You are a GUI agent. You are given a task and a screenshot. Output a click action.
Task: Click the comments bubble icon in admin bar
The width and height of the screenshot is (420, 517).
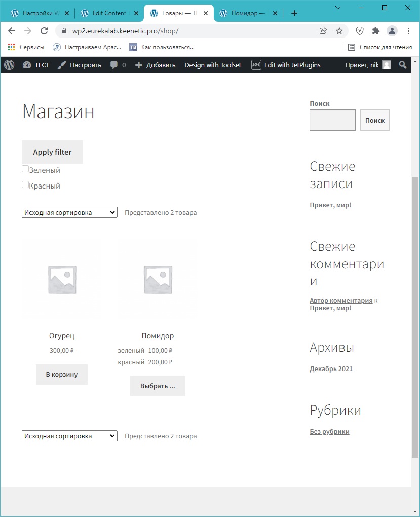pyautogui.click(x=114, y=65)
